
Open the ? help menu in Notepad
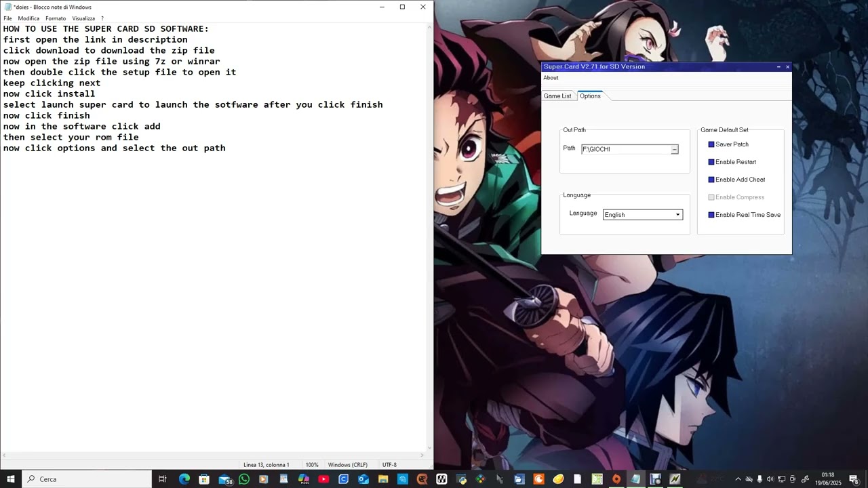click(102, 18)
